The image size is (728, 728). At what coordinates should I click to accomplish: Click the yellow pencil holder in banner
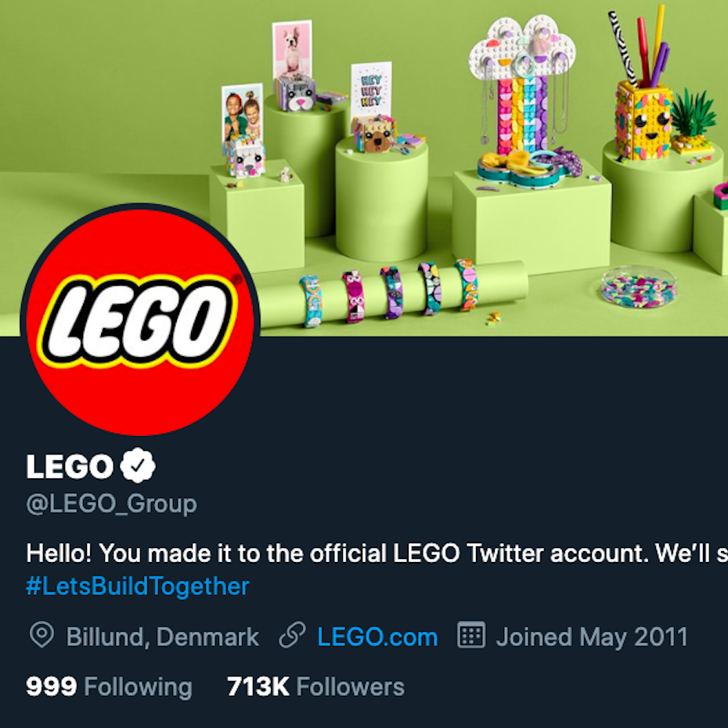click(643, 117)
